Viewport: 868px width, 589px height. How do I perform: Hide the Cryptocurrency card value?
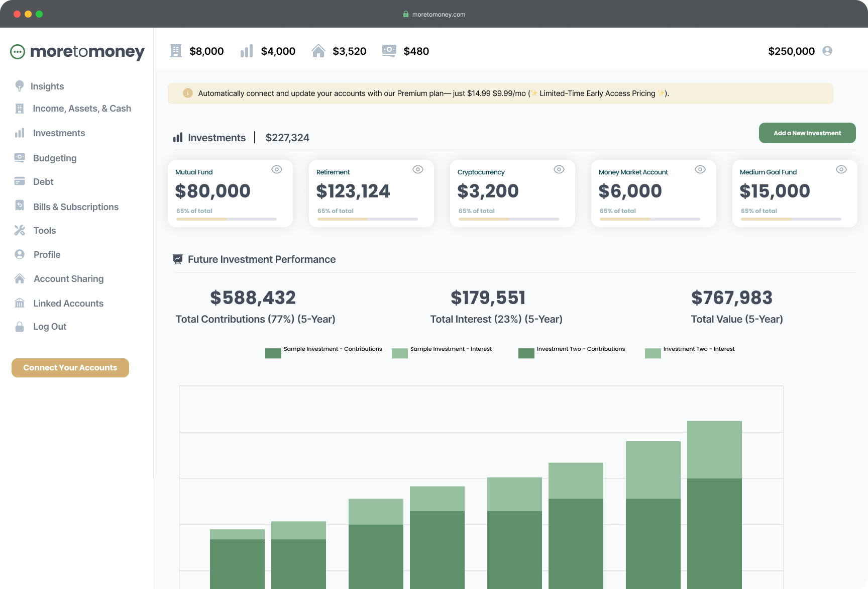559,169
